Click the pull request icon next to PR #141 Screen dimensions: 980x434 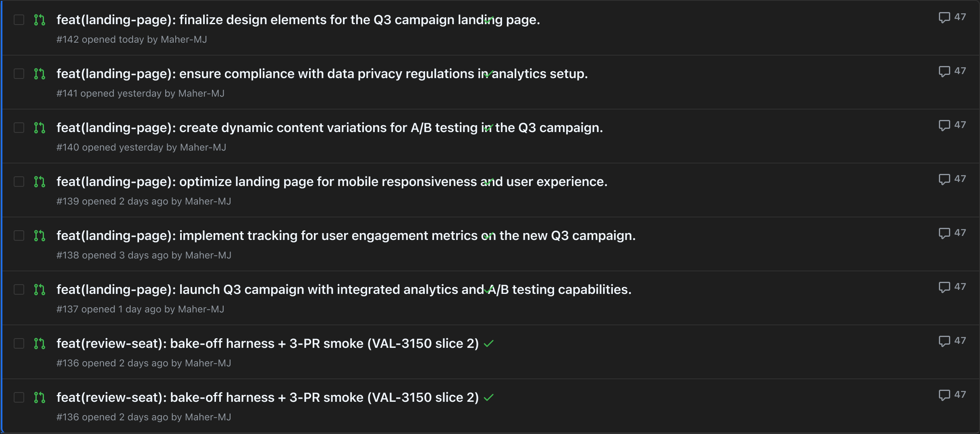tap(39, 74)
